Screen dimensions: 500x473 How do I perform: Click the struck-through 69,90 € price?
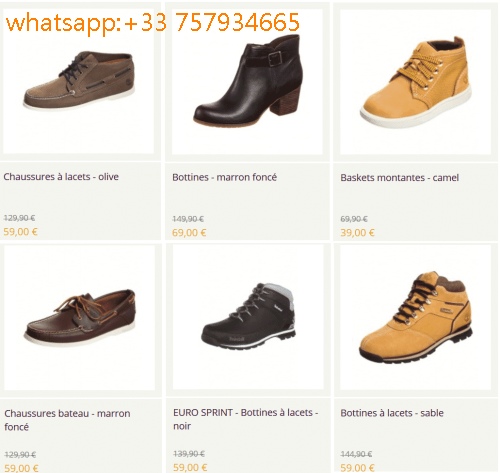tap(354, 219)
